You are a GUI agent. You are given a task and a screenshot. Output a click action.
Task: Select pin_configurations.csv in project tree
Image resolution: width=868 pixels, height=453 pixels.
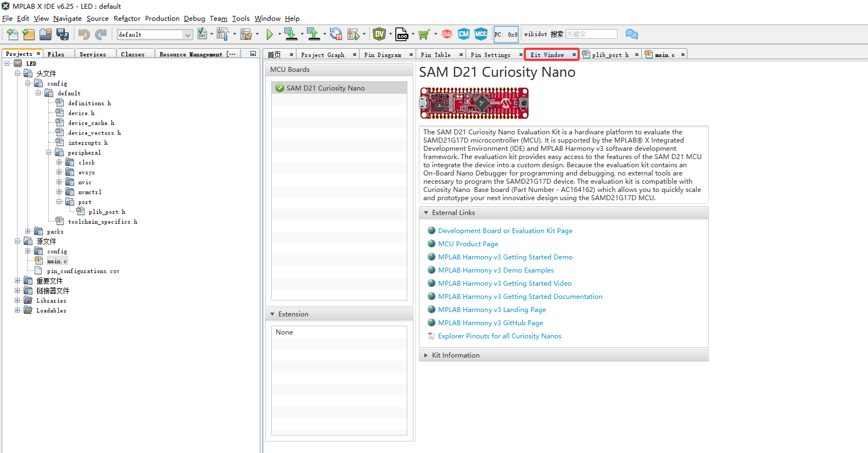point(83,271)
